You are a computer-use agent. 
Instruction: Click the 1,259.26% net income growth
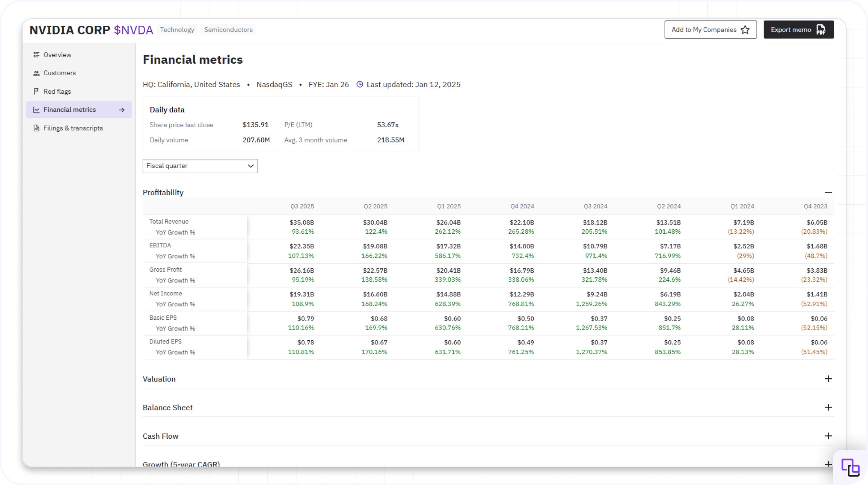point(591,304)
